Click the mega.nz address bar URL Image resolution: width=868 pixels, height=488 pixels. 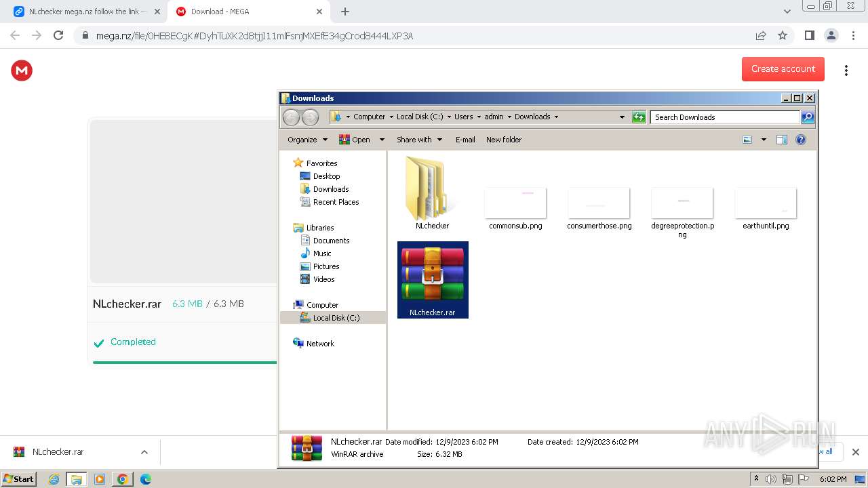coord(254,36)
